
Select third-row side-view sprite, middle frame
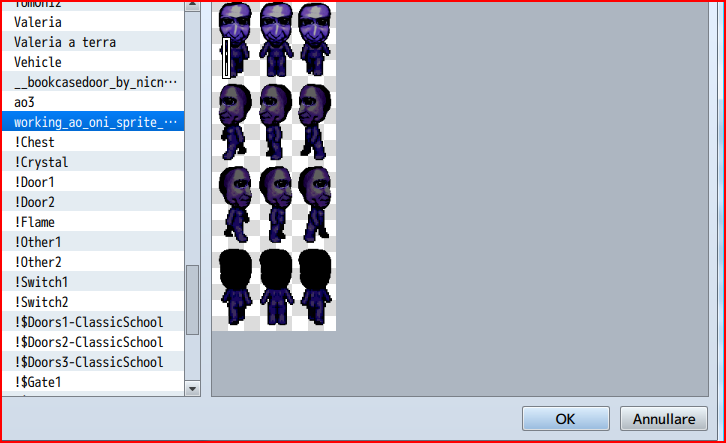pyautogui.click(x=276, y=204)
